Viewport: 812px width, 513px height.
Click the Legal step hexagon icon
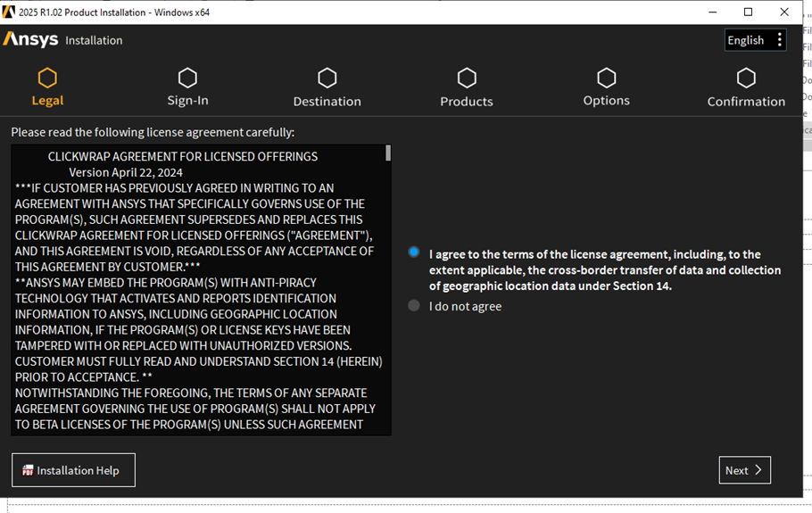pyautogui.click(x=47, y=79)
